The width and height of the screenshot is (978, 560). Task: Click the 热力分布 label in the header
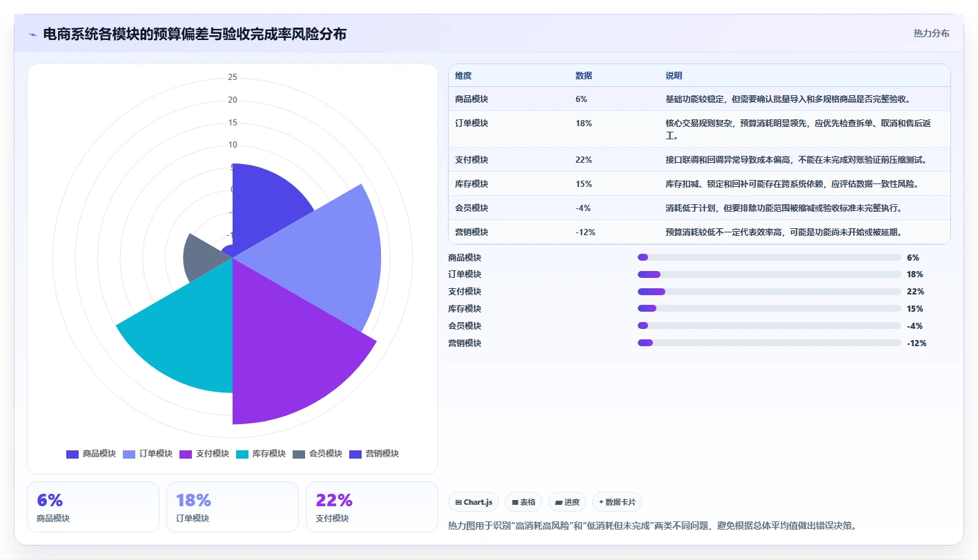pos(931,33)
